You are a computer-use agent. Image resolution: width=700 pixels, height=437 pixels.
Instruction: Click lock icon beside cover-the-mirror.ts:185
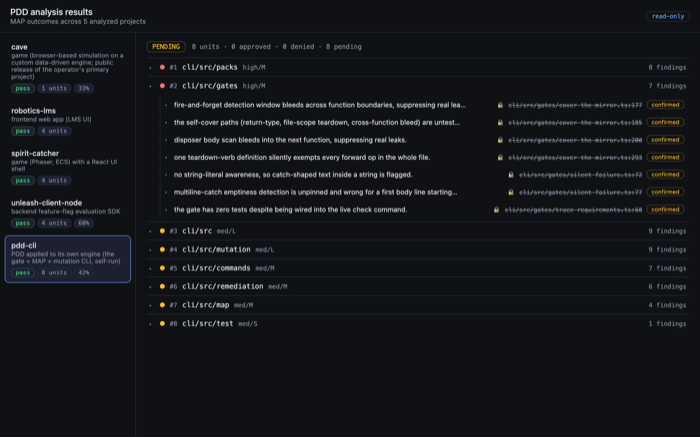pos(500,122)
